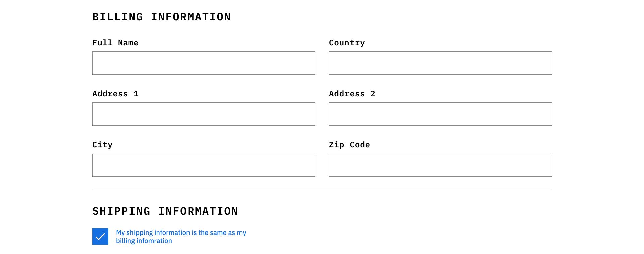This screenshot has height=254, width=644.
Task: Click the Billing Information heading
Action: coord(161,17)
